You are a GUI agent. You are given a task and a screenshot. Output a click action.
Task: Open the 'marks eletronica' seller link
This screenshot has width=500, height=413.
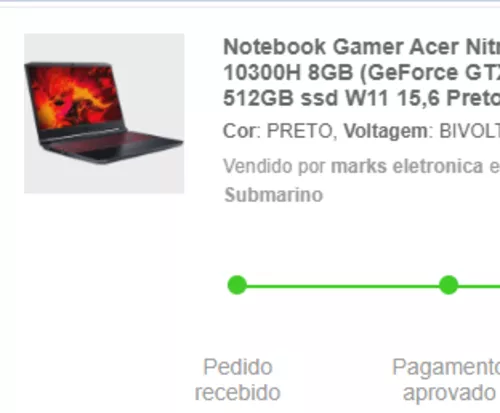[x=407, y=166]
